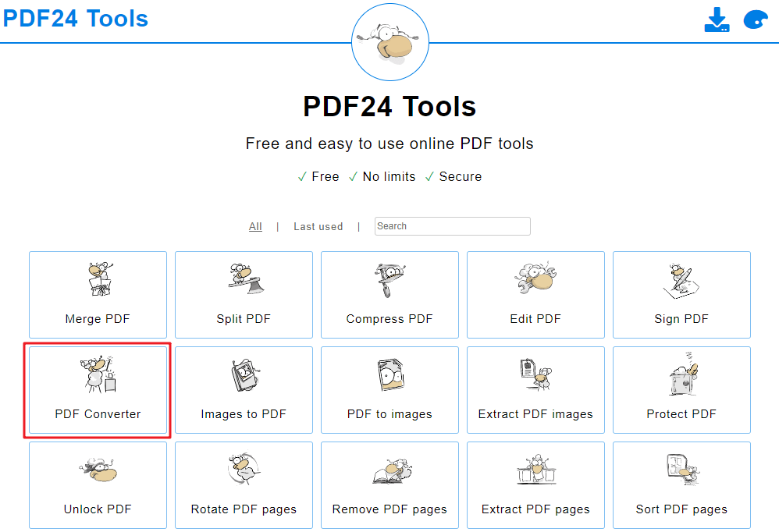Screen dimensions: 779x532
Task: Open the Merge PDF tool
Action: click(97, 295)
